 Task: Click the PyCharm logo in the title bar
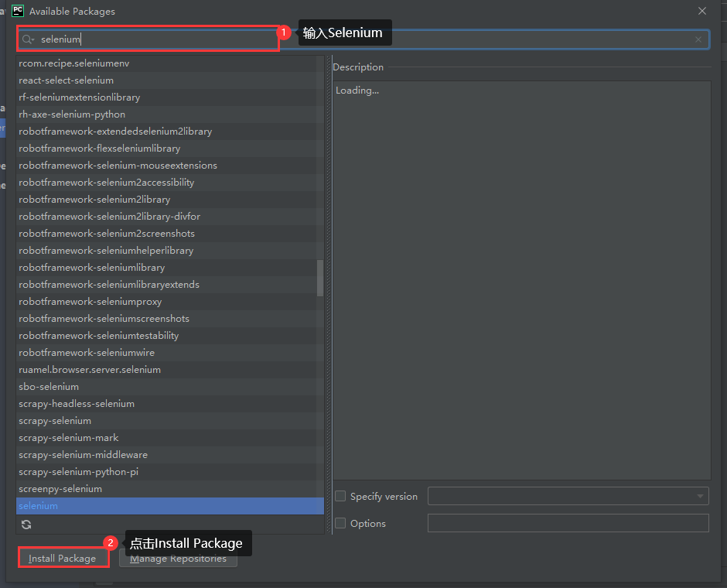coord(18,11)
